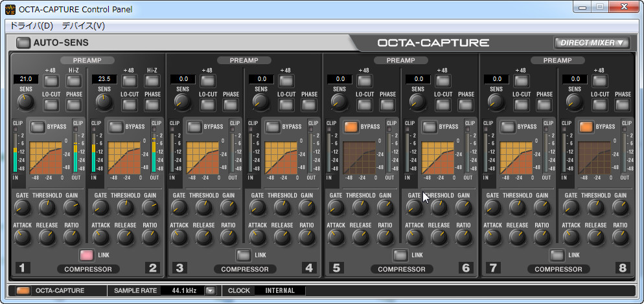Click channel 3 GATE knob
This screenshot has width=644, height=304.
[179, 208]
